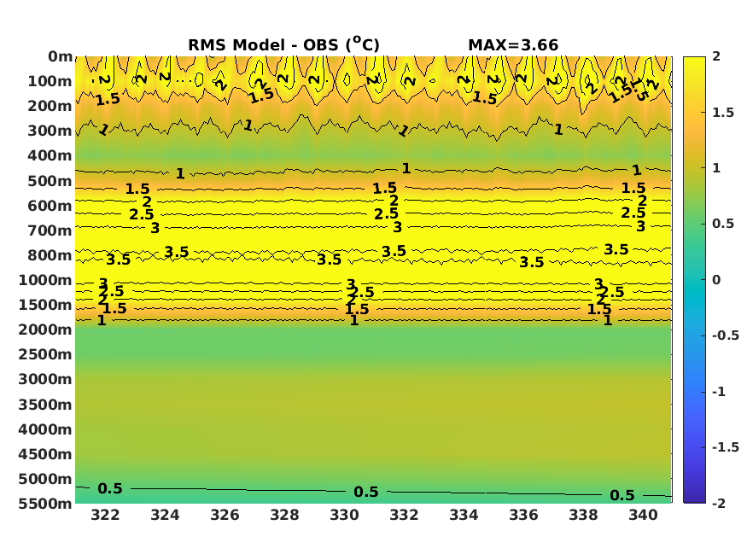The image size is (747, 560).
Task: Click the depth axis label "1500m"
Action: pos(45,306)
